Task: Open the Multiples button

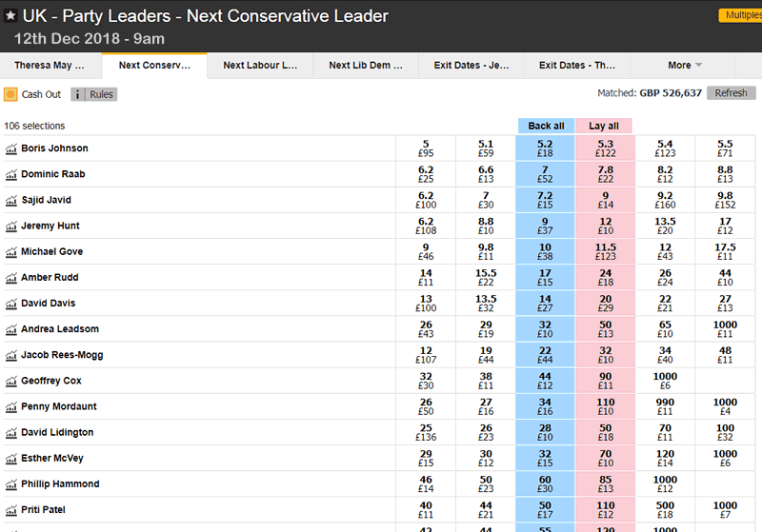Action: 740,16
